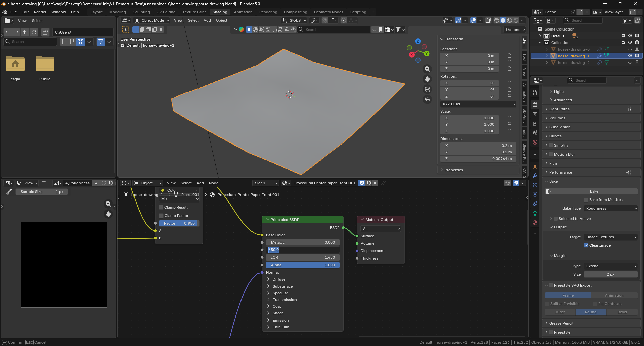Viewport: 644px width, 346px height.
Task: Click the viewport Options button
Action: click(x=515, y=30)
